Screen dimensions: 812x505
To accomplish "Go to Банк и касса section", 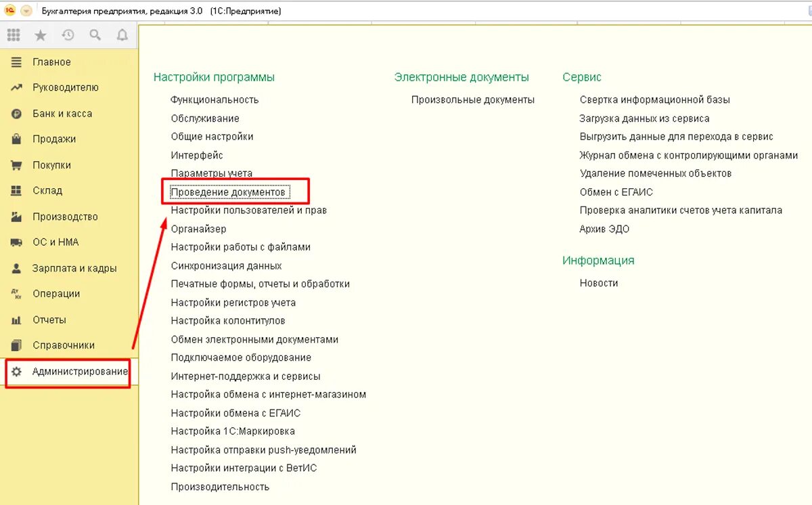I will [62, 114].
